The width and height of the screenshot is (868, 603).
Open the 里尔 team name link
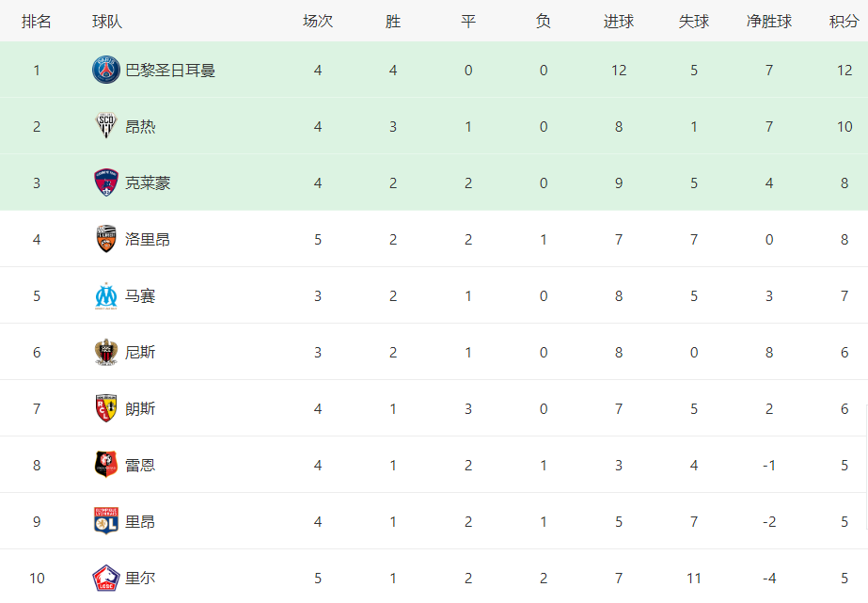[140, 579]
